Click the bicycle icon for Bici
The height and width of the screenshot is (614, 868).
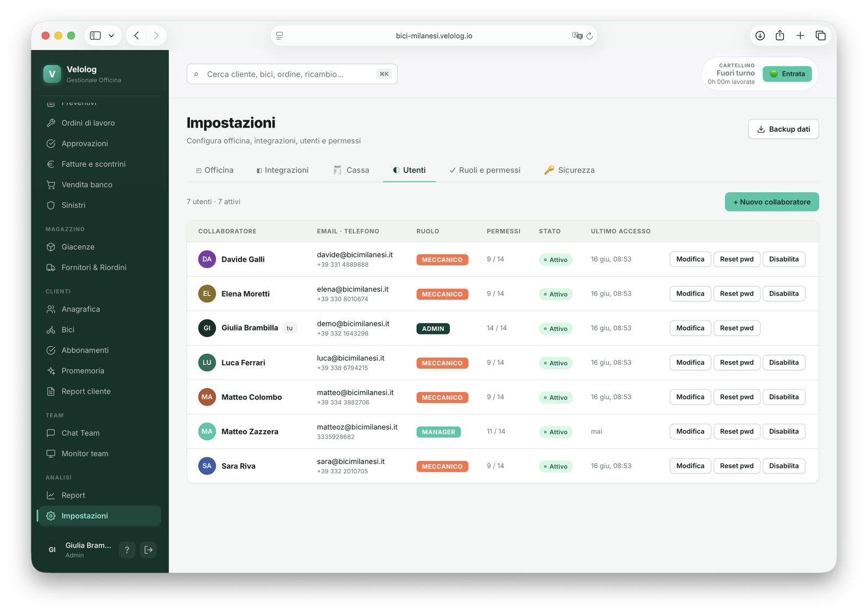[x=51, y=330]
